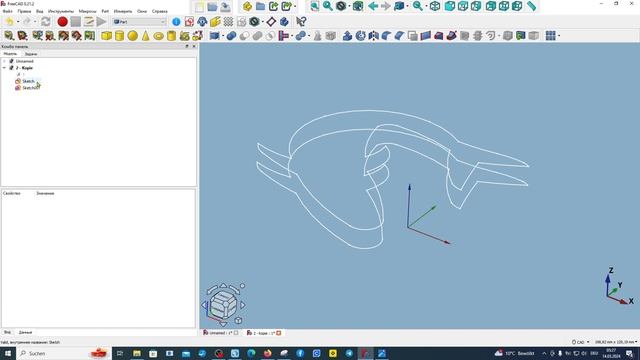The width and height of the screenshot is (640, 360).
Task: Click the Boolean cut icon
Action: pyautogui.click(x=244, y=36)
